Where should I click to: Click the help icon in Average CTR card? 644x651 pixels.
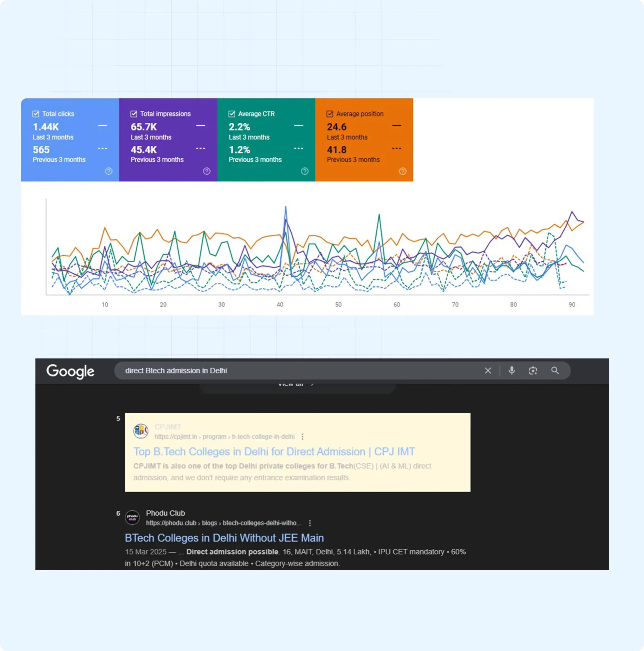305,171
